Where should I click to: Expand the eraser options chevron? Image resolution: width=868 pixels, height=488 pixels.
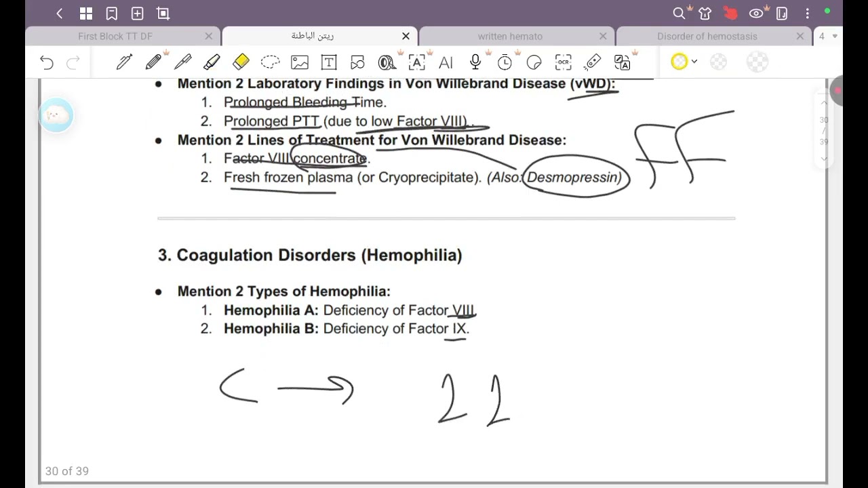tap(694, 62)
